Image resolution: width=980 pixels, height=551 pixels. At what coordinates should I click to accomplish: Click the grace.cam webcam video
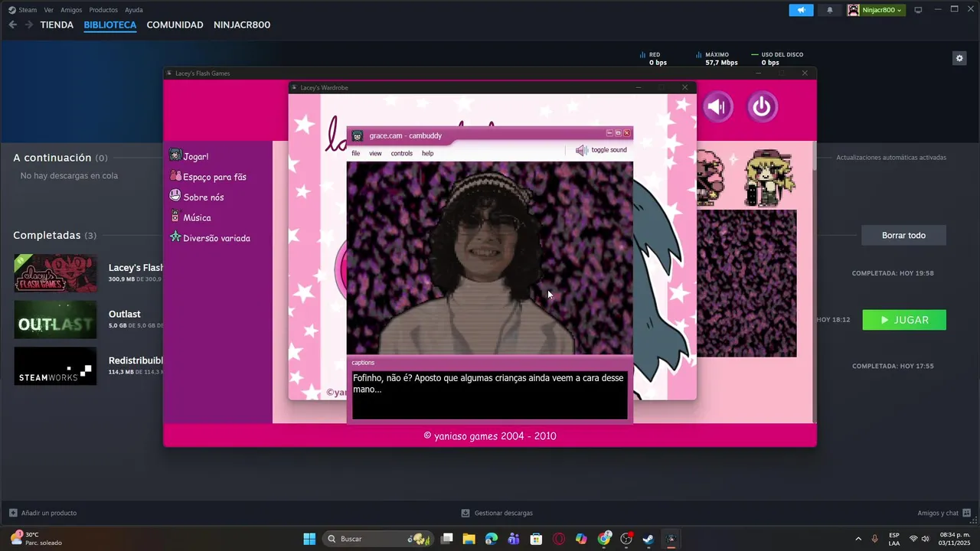[490, 258]
